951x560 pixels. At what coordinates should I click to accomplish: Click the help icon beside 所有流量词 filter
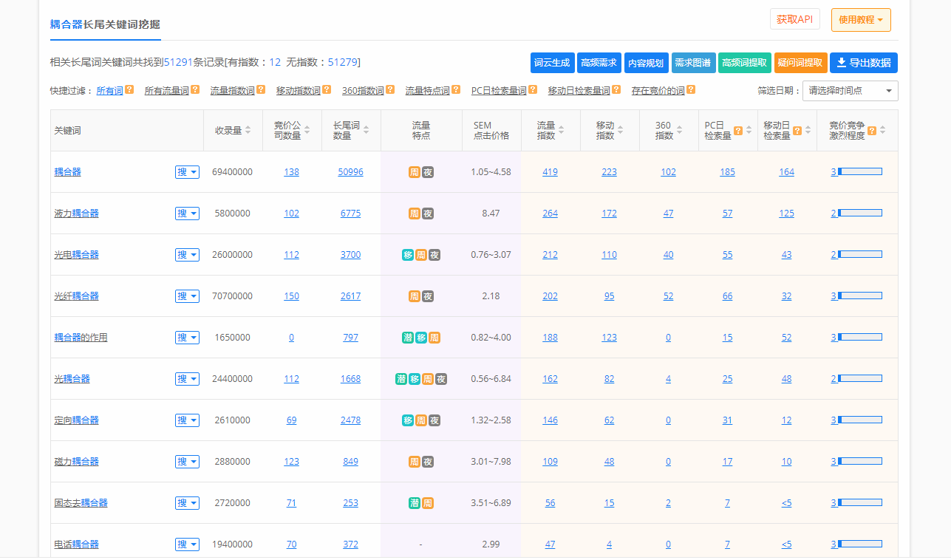[195, 90]
